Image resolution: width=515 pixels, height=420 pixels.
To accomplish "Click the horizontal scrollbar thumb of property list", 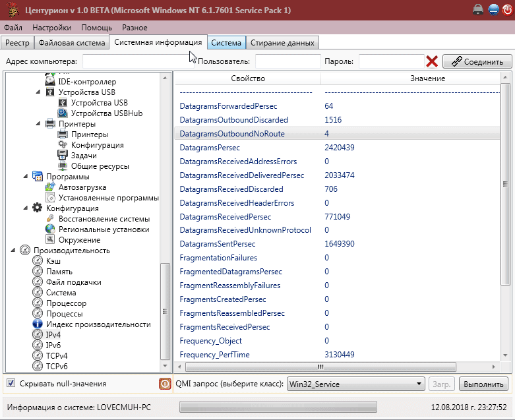I will tap(320, 367).
